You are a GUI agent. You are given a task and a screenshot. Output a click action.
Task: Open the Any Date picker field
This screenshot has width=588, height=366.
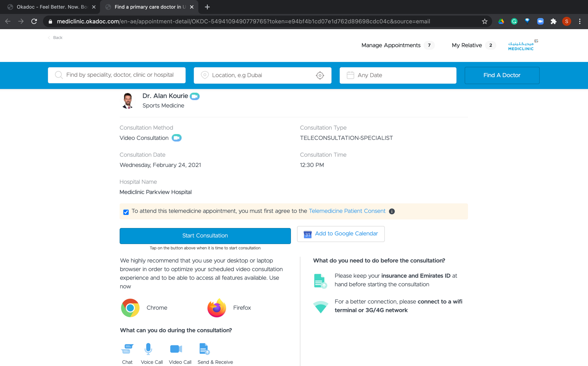(x=398, y=75)
